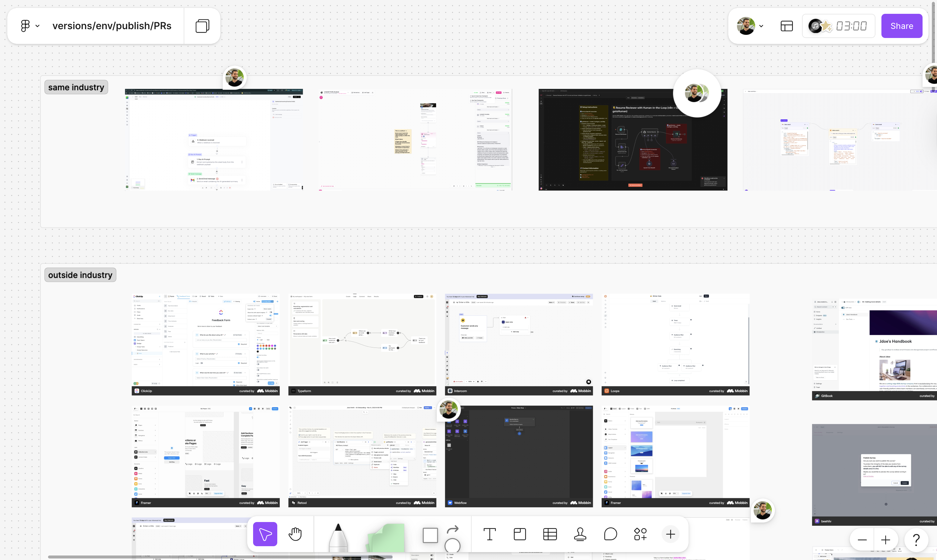This screenshot has width=937, height=560.
Task: Open the pages panel icon
Action: (202, 26)
